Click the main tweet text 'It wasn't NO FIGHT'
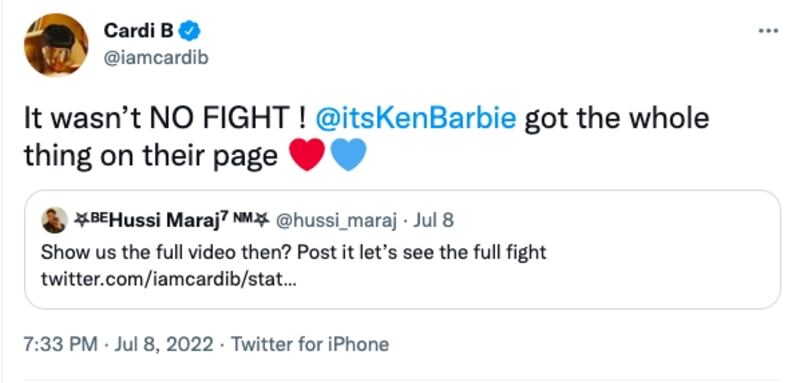The image size is (800, 383). [x=166, y=118]
